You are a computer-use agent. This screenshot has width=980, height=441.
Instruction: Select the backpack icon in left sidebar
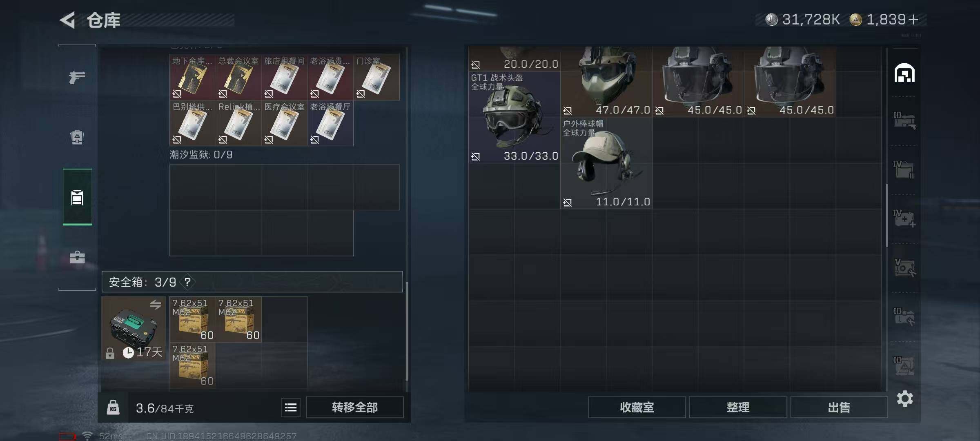[x=77, y=137]
